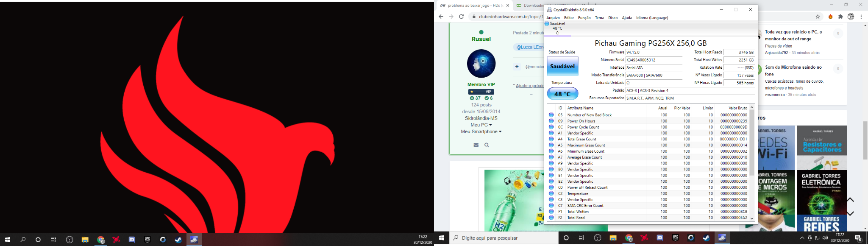The image size is (868, 246).
Task: Open Epic Games from the taskbar with search box
Action: 675,238
